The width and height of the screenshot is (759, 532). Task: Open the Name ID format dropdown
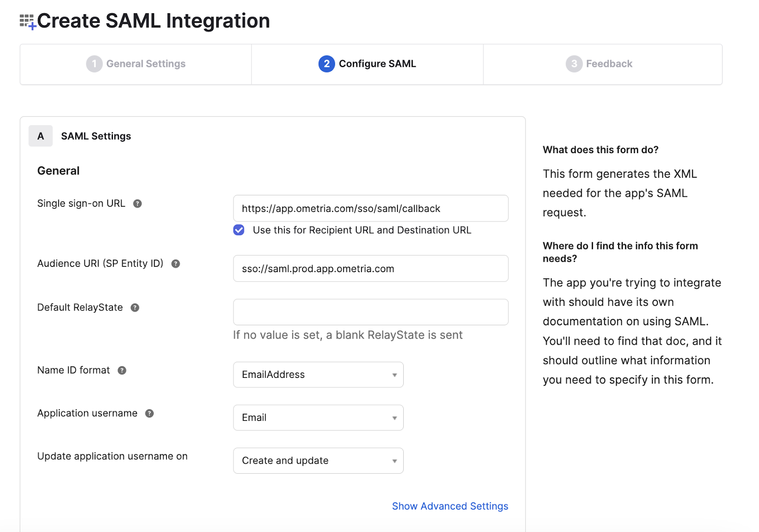(318, 375)
